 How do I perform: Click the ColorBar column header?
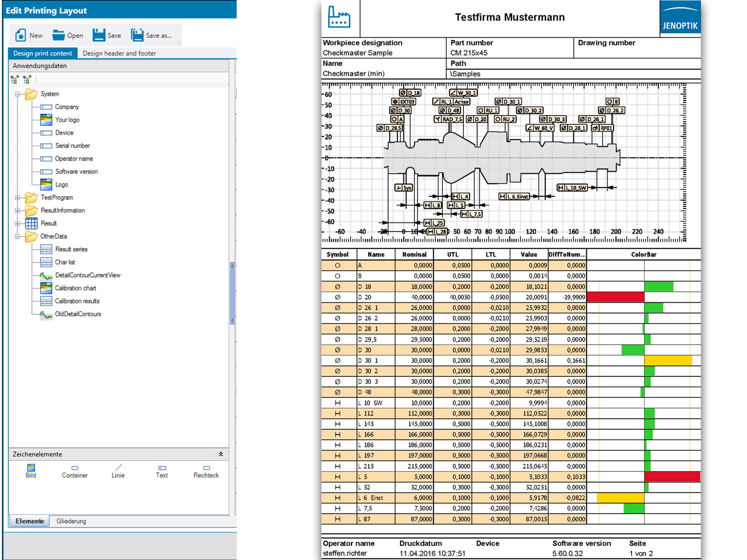point(644,255)
